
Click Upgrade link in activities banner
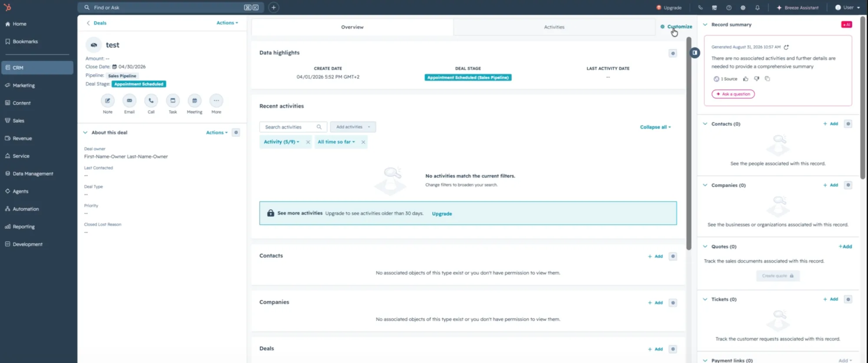[x=442, y=214]
